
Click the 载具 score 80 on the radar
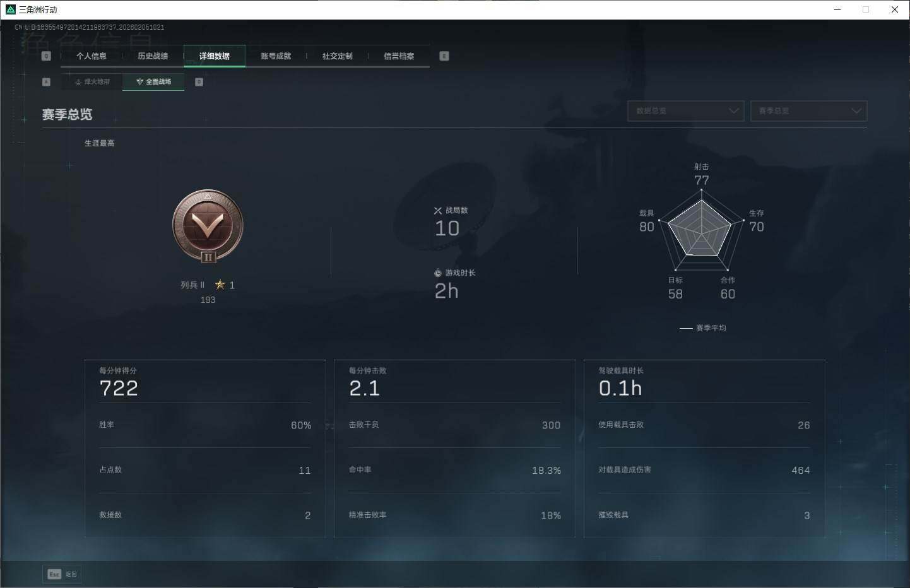647,227
